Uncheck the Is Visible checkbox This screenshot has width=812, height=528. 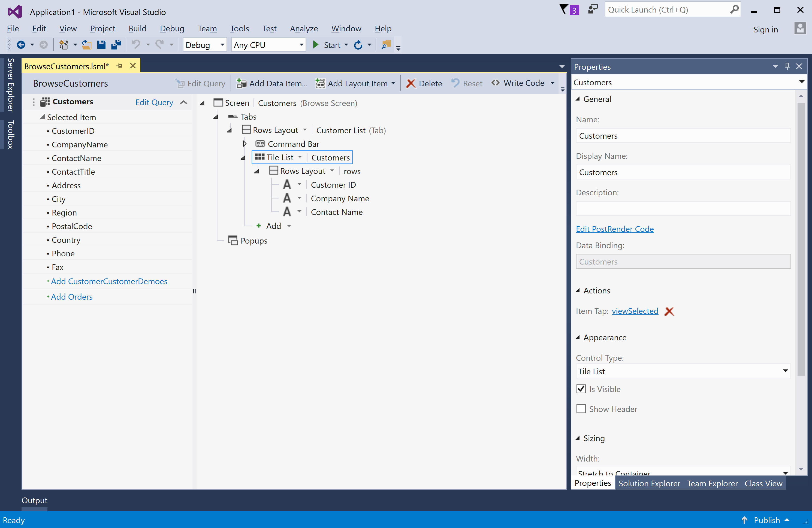pos(581,389)
